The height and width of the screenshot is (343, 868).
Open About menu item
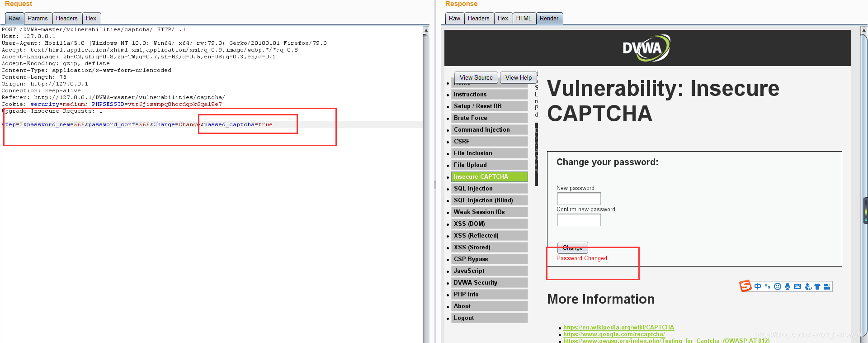tap(490, 306)
